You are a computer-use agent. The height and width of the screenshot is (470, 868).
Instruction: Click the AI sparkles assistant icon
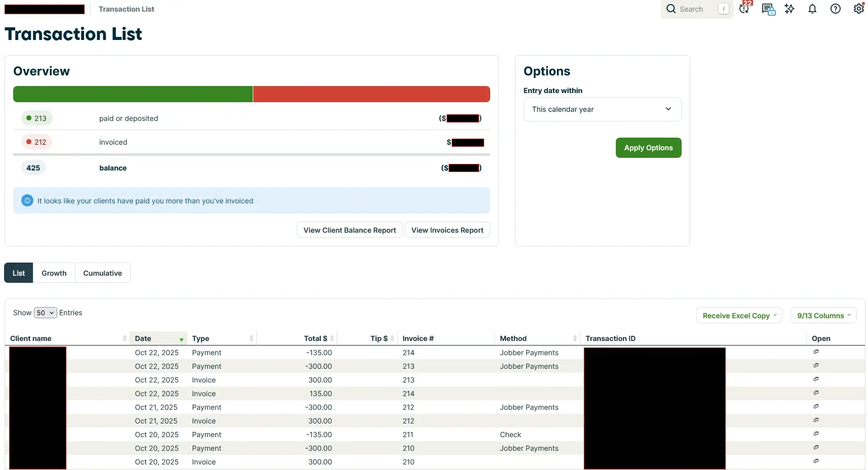790,9
